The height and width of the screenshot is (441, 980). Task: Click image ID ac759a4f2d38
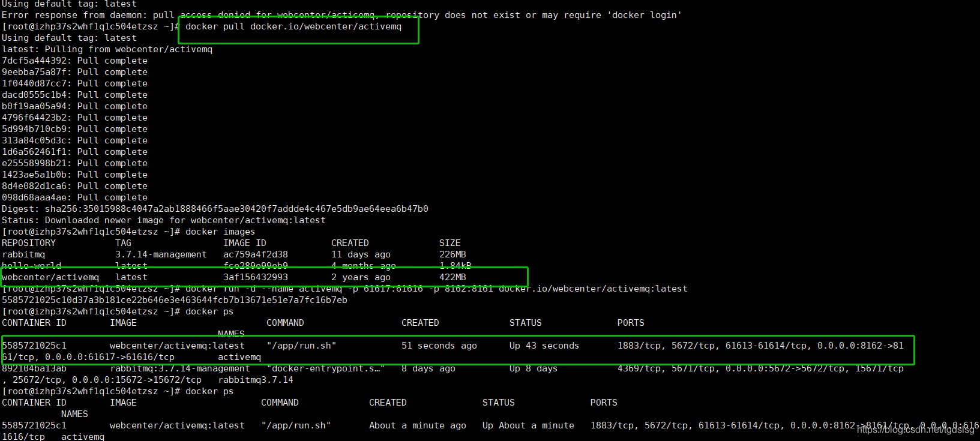pyautogui.click(x=256, y=254)
